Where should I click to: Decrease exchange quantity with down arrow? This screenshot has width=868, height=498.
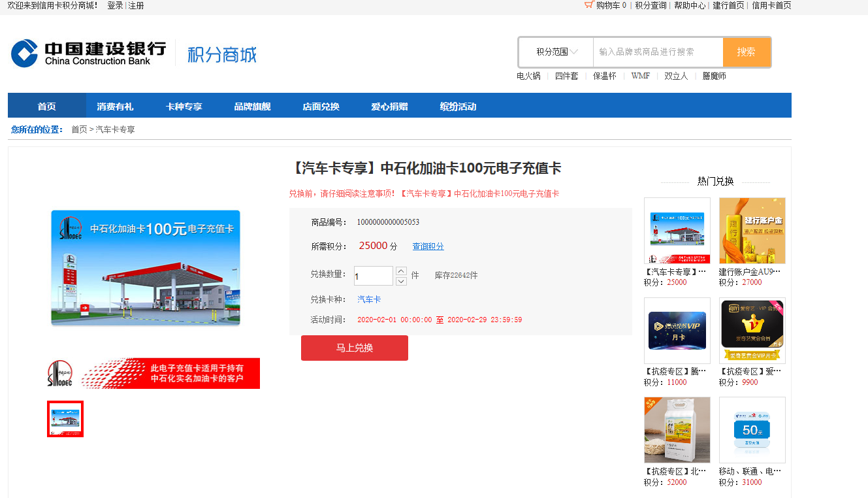tap(401, 281)
